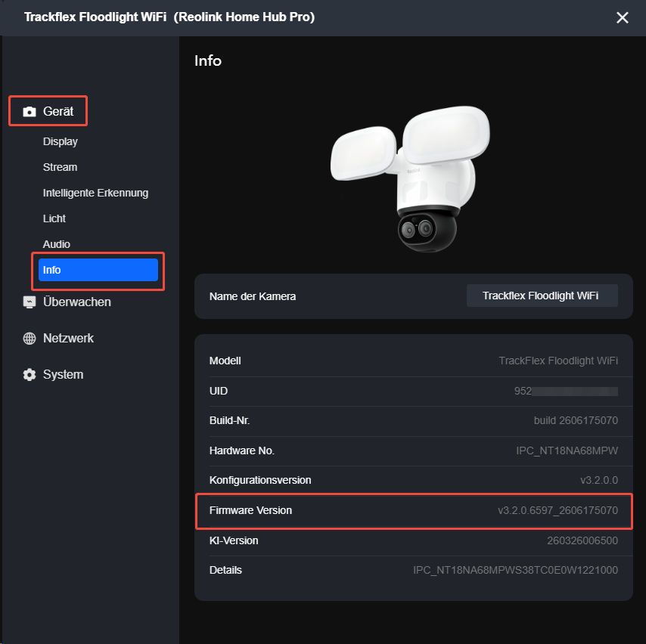This screenshot has height=644, width=646.
Task: Click the gear icon beside System
Action: coord(30,375)
